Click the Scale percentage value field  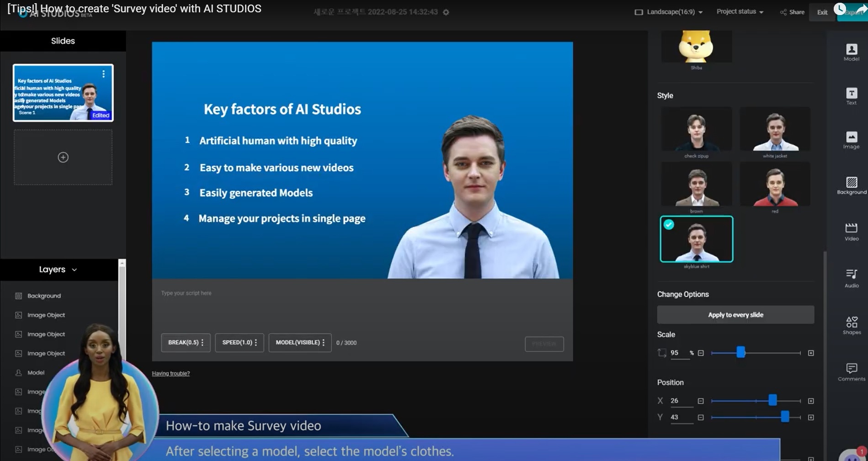[680, 353]
